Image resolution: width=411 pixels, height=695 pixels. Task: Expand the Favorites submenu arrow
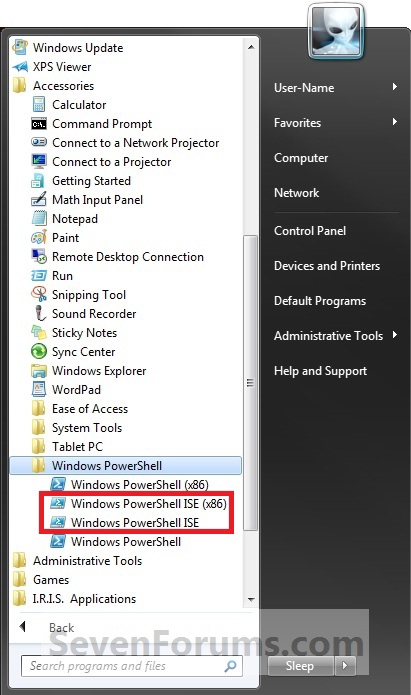click(x=395, y=122)
